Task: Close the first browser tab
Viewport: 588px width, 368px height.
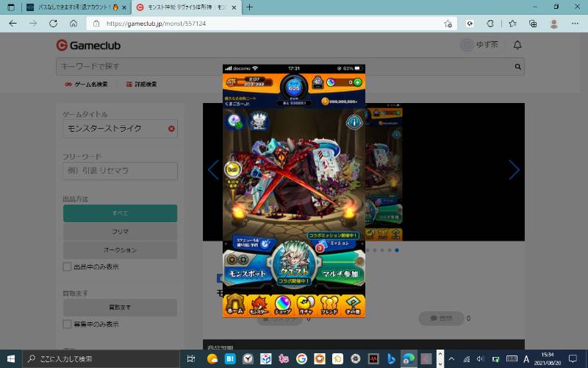Action: click(124, 7)
